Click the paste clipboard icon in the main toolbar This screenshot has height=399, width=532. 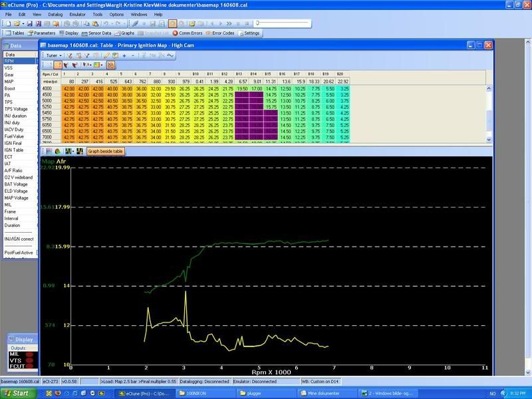95,23
